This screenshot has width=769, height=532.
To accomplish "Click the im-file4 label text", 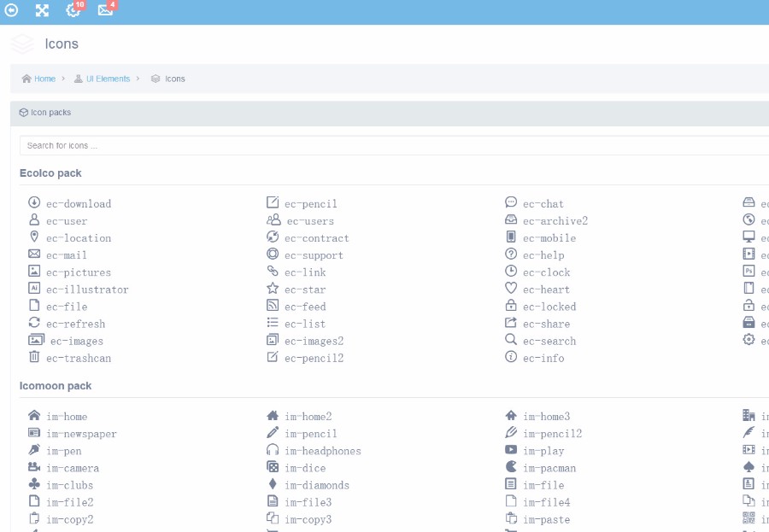I will (546, 503).
